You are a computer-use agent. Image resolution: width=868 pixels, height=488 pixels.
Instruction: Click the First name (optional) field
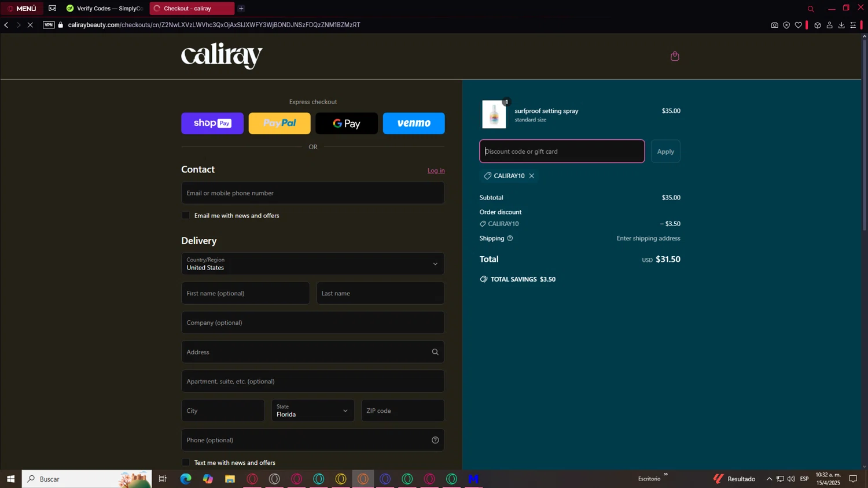tap(245, 293)
